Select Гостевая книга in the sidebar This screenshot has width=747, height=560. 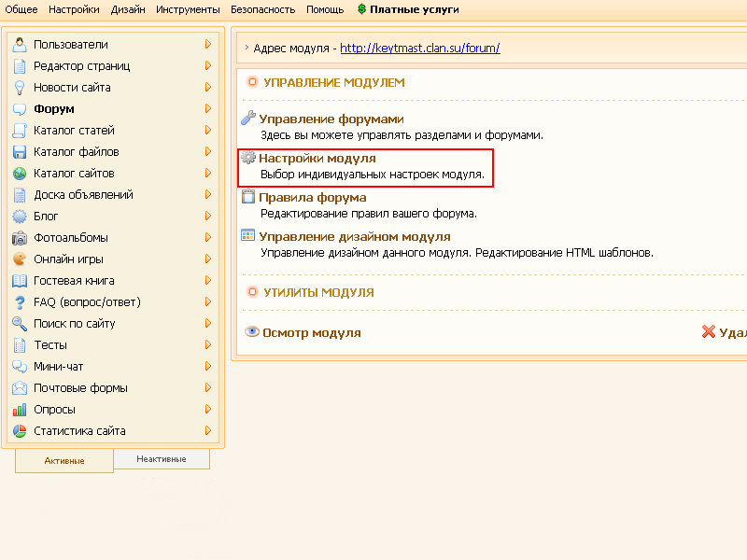pyautogui.click(x=74, y=281)
